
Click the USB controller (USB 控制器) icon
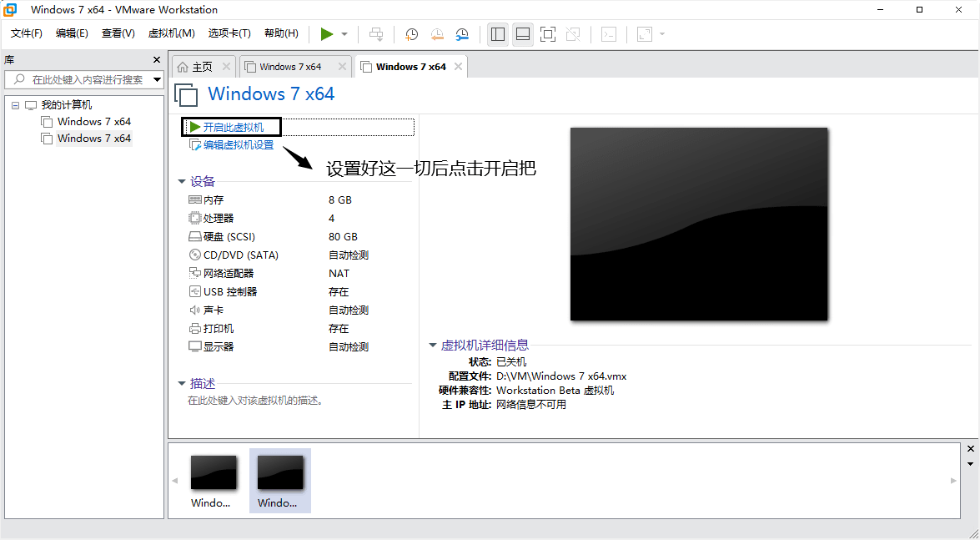point(195,291)
